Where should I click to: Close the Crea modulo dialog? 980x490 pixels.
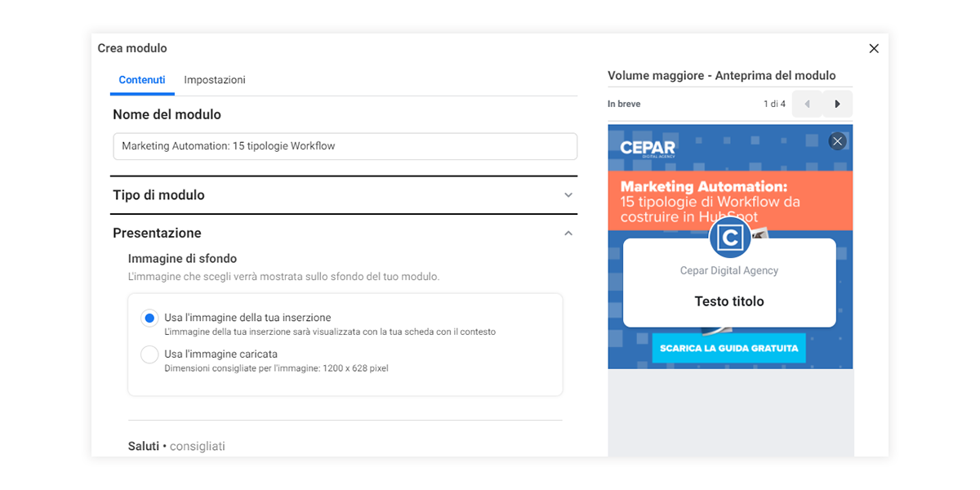click(x=874, y=48)
